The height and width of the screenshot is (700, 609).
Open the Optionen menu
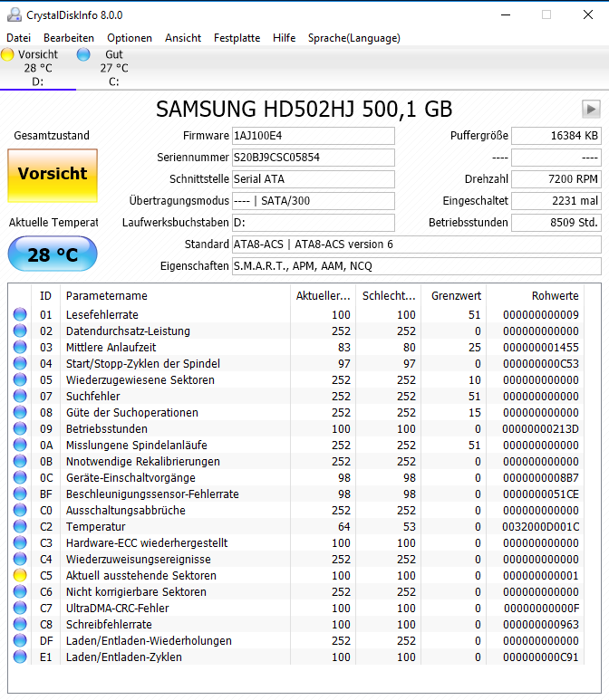coord(130,38)
